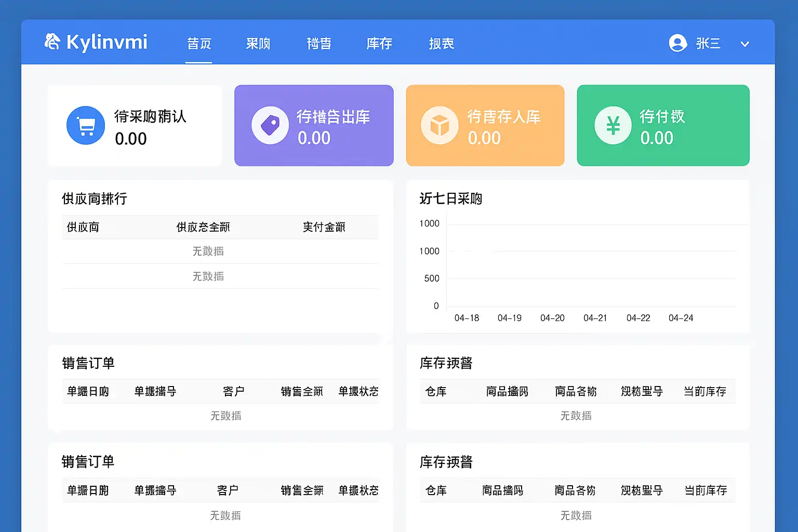Screen dimensions: 798x532
Task: Click the Kylinvmi logo icon
Action: [52, 42]
